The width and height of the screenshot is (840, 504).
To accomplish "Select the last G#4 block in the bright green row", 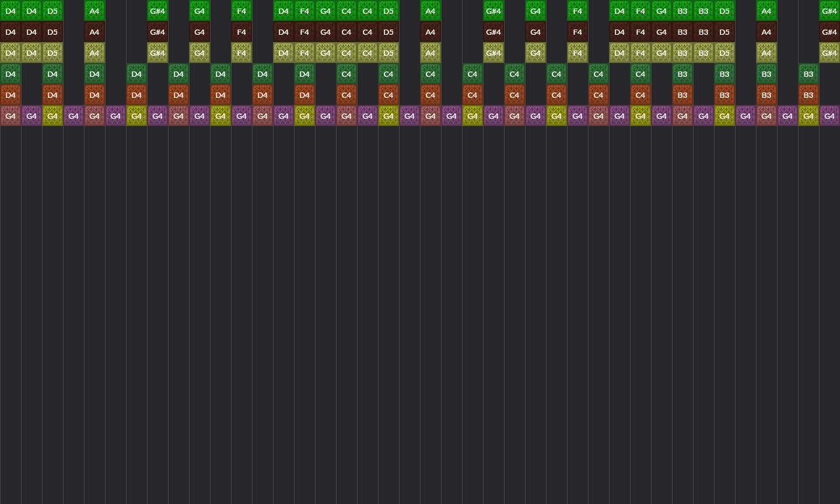I will click(x=829, y=11).
